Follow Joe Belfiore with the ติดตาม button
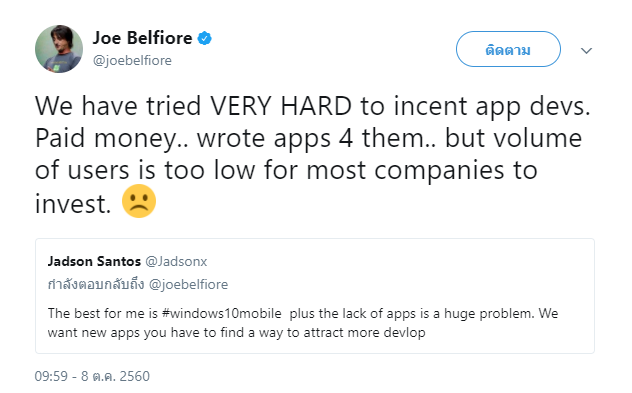Image resolution: width=632 pixels, height=393 pixels. click(x=508, y=49)
